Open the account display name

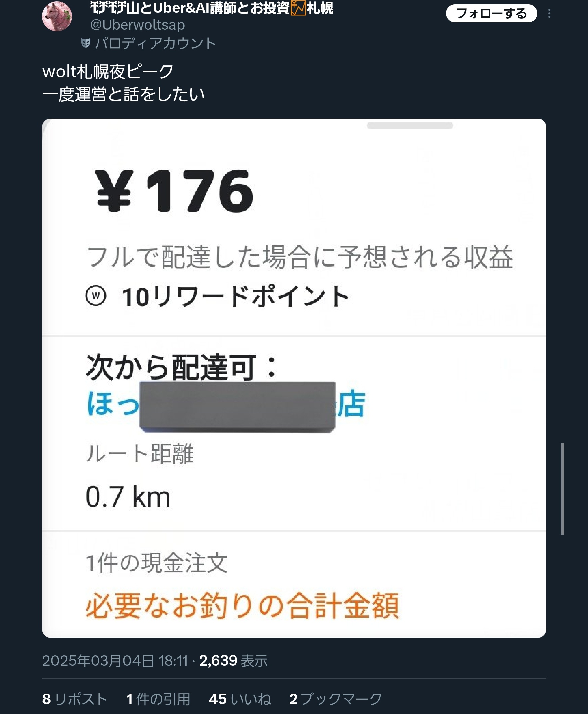pyautogui.click(x=211, y=8)
